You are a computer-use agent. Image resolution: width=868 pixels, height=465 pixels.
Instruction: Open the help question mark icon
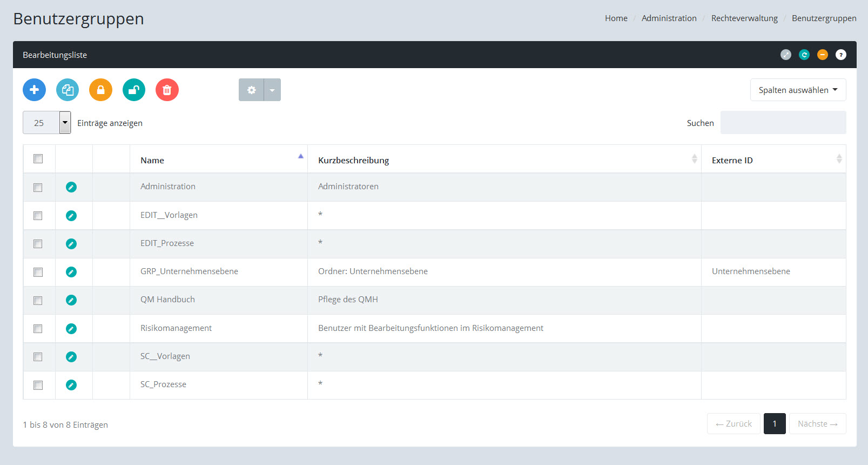(x=840, y=55)
